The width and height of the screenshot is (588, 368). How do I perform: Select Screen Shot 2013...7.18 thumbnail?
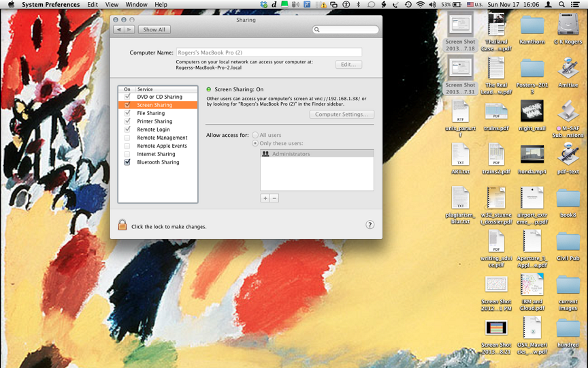coord(460,25)
